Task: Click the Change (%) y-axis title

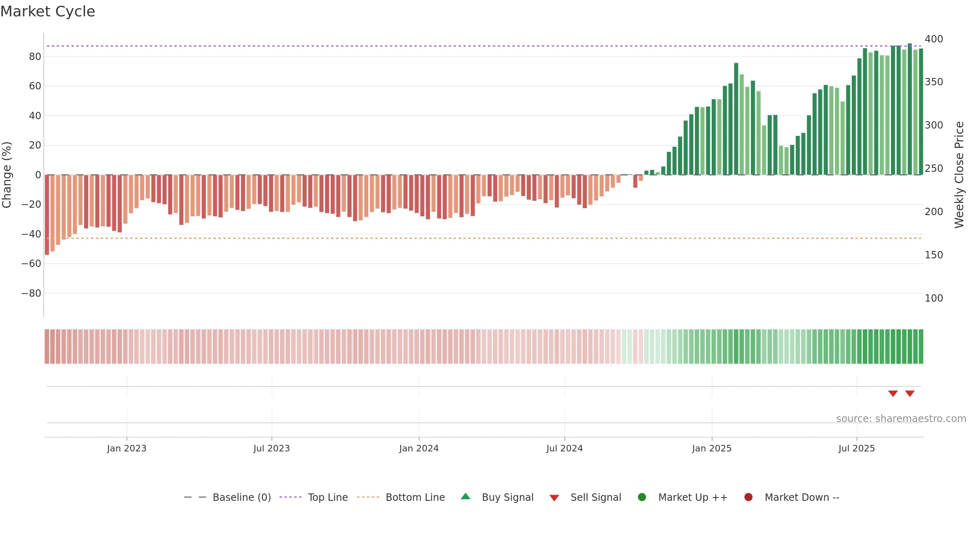Action: pyautogui.click(x=7, y=175)
